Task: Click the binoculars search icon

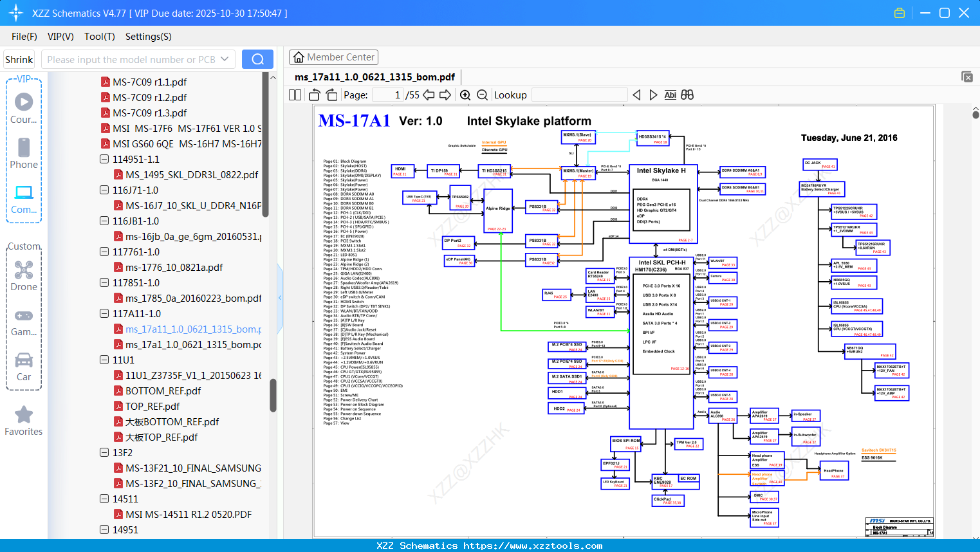Action: pos(687,95)
